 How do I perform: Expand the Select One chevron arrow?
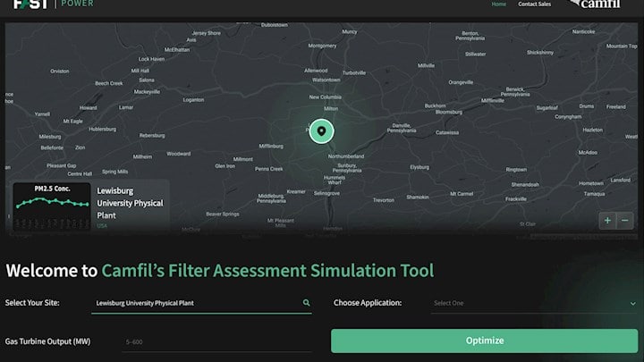(632, 303)
